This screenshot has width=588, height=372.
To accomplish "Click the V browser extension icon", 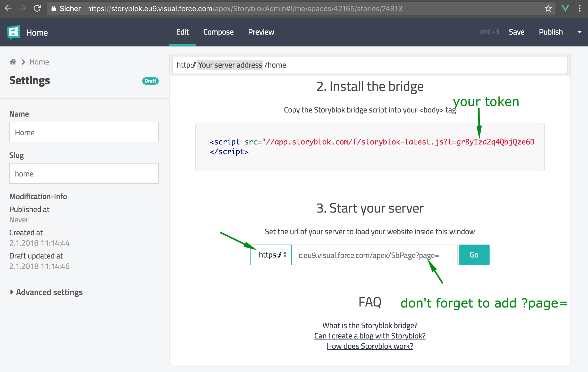I will click(565, 8).
